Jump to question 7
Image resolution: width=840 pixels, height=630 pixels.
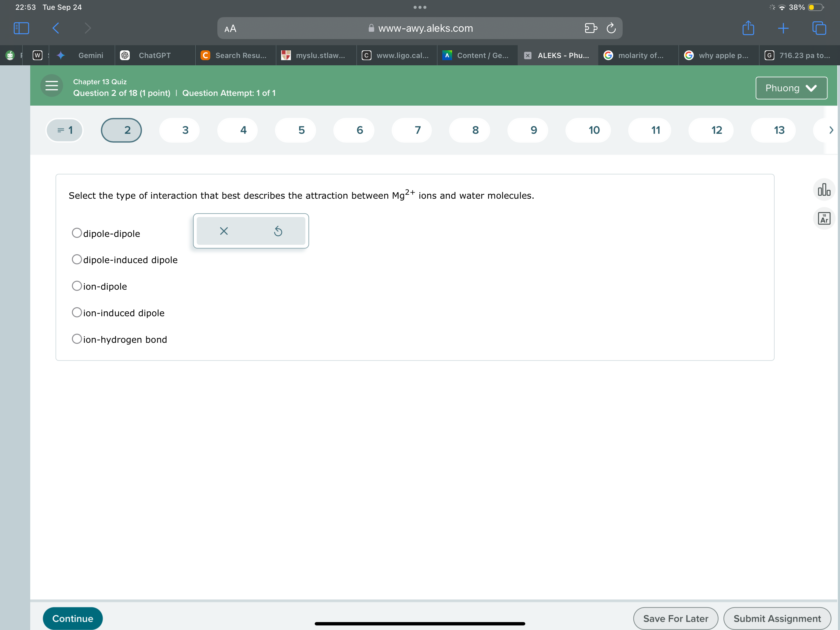(417, 130)
